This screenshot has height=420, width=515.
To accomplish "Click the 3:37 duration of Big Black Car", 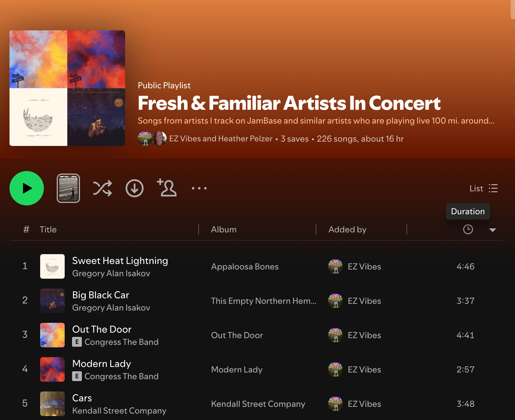I will pos(465,301).
